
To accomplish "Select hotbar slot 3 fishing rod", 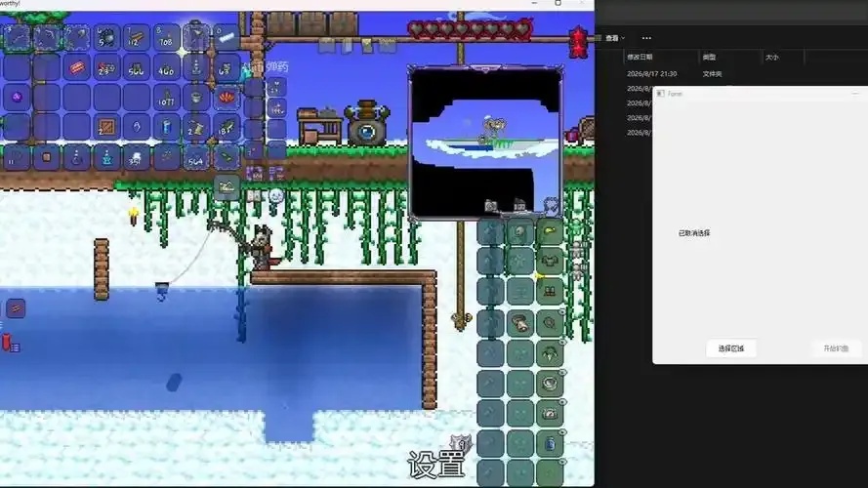I will pos(17,39).
